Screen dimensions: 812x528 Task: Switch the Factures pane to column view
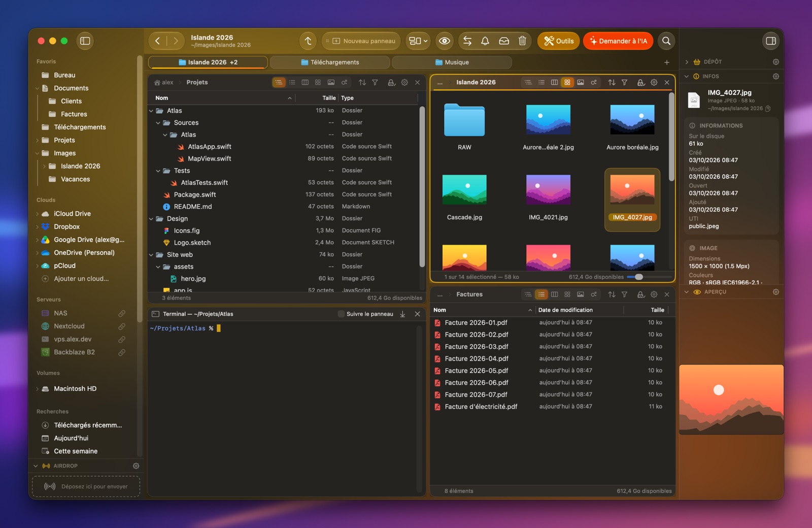tap(554, 294)
